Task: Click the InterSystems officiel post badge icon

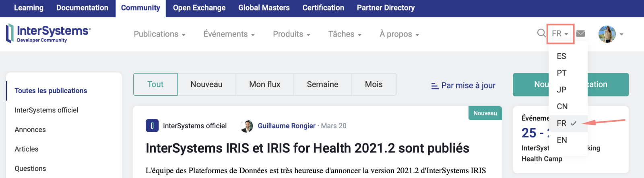Action: coord(152,126)
